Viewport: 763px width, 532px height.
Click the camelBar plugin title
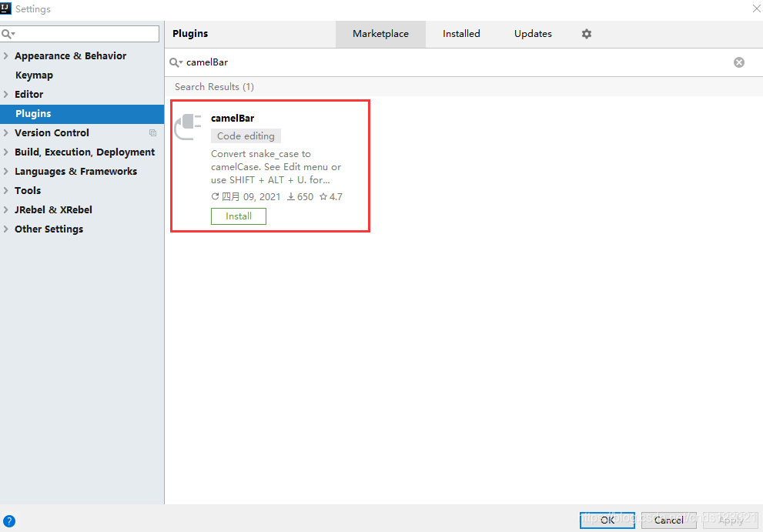233,119
